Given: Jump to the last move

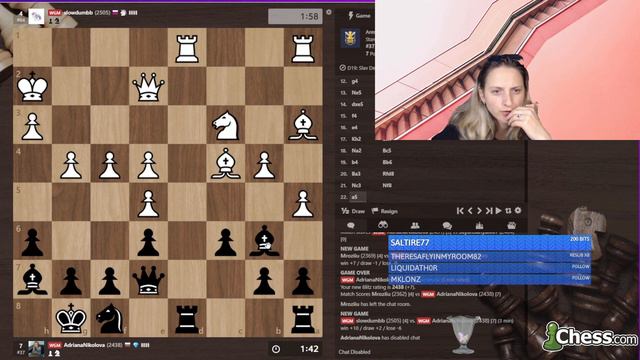Looking at the screenshot, I should (489, 211).
